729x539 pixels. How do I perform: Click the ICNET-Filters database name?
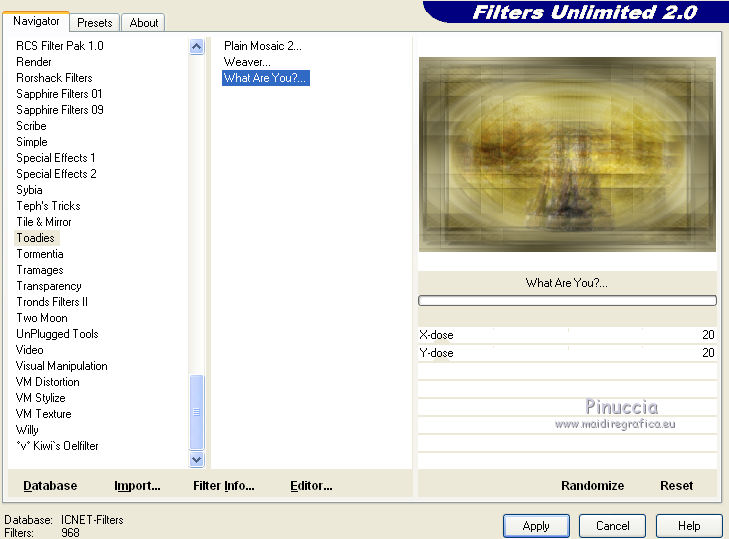pos(92,520)
